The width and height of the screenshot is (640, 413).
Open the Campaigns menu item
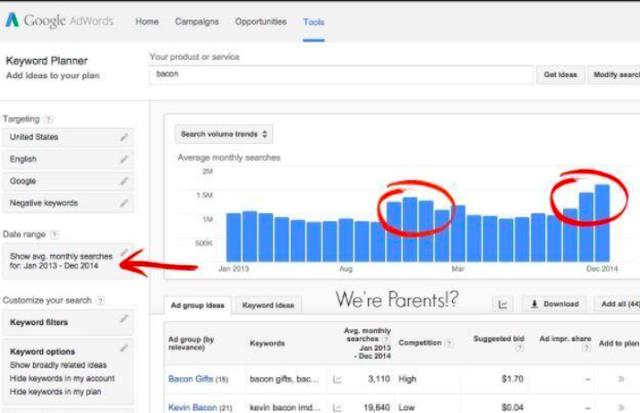[x=197, y=22]
